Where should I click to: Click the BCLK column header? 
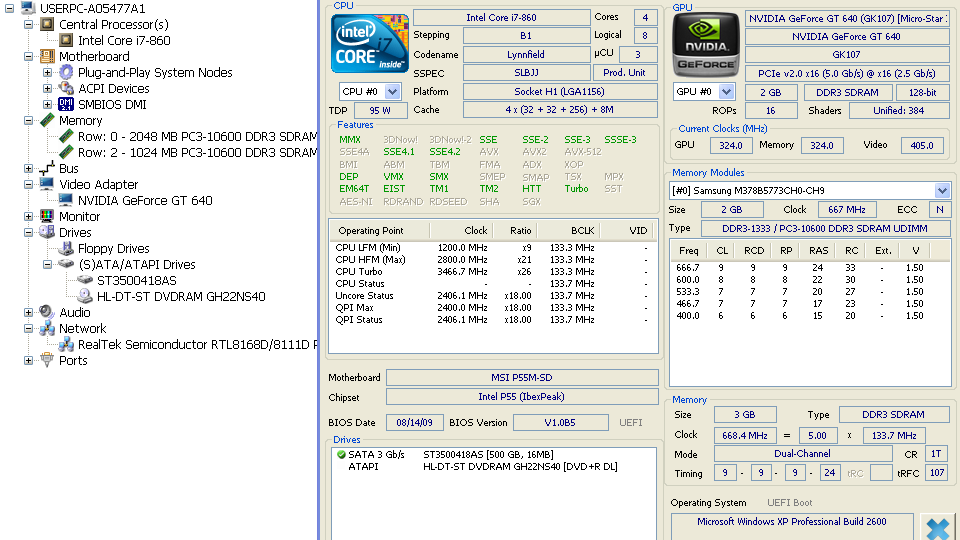click(x=569, y=231)
